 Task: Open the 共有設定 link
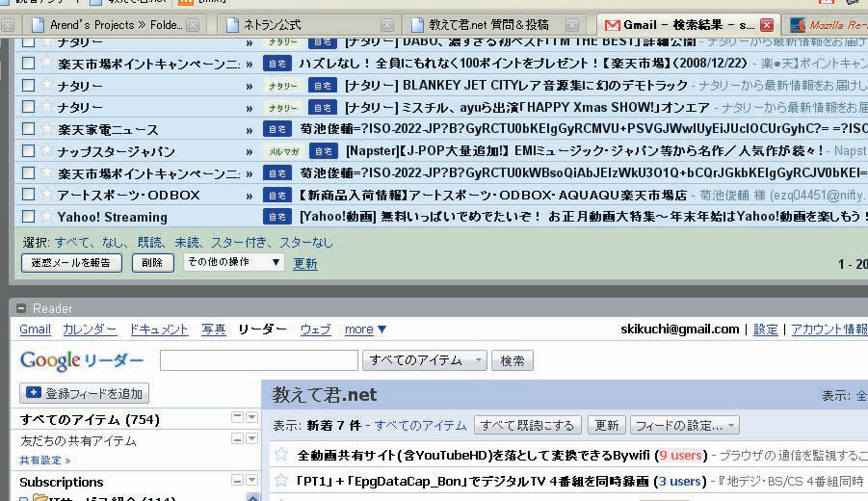tap(45, 460)
